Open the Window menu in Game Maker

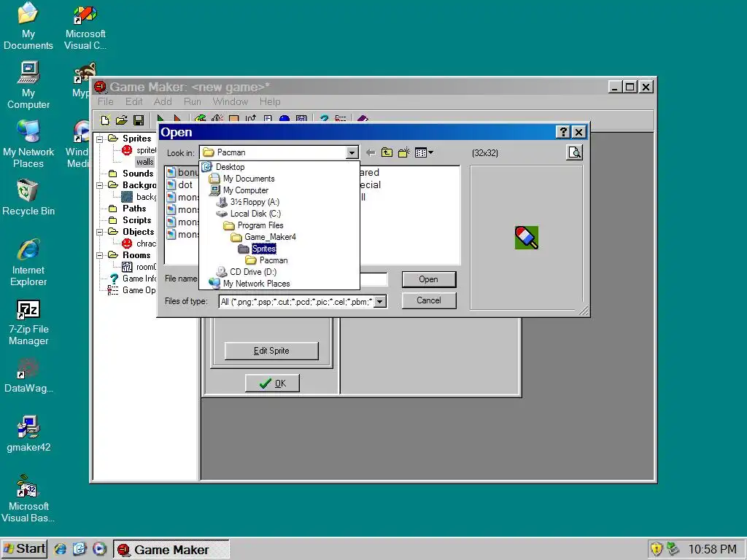pyautogui.click(x=230, y=102)
